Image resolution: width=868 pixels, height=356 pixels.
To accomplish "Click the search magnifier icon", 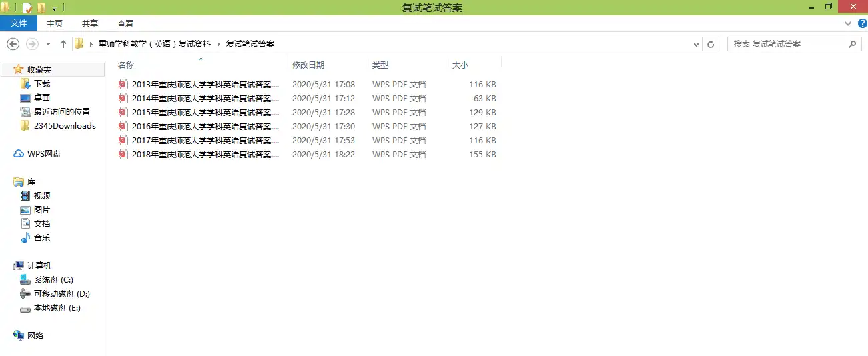I will [x=852, y=44].
